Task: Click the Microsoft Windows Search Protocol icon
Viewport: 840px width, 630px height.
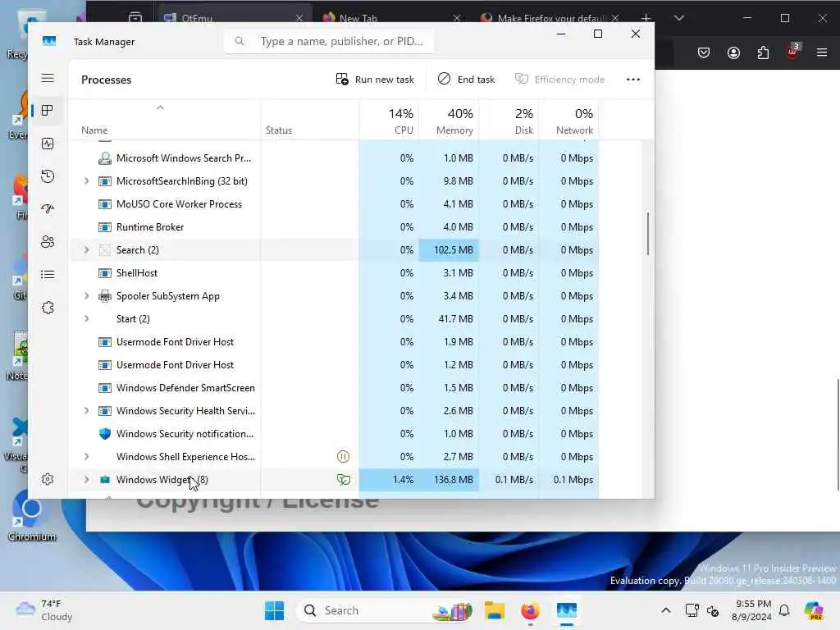Action: [x=105, y=158]
